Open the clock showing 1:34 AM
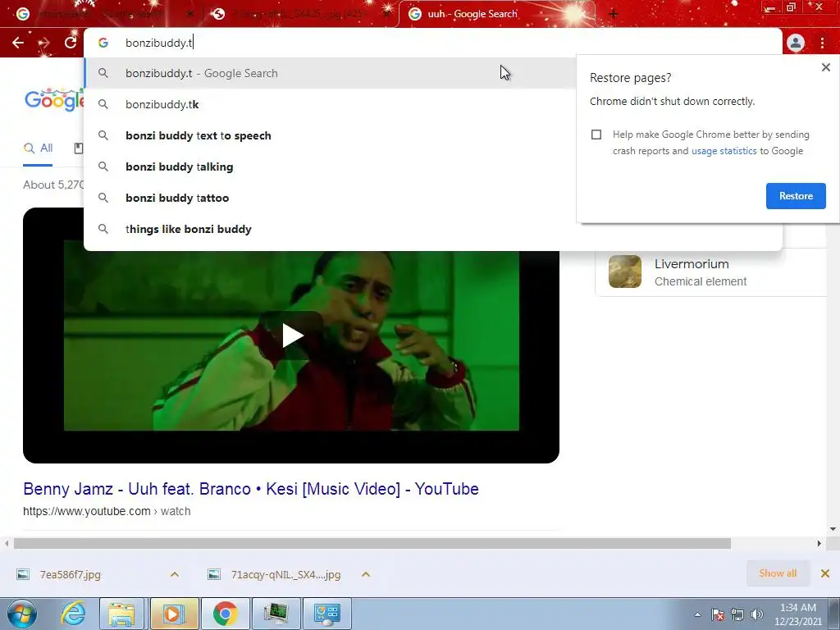 [x=797, y=614]
